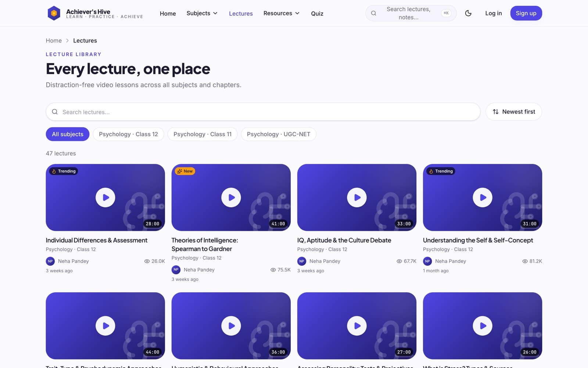Click the magnifier icon in the header search

[373, 13]
